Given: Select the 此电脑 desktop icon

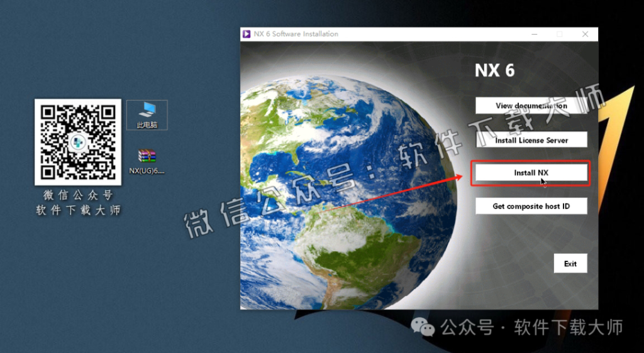Looking at the screenshot, I should click(x=147, y=111).
